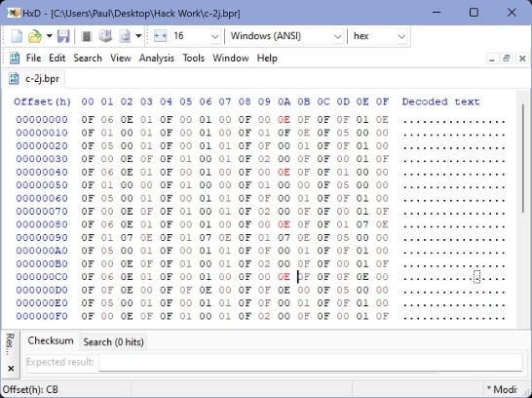Click the vertical scrollbar of hex view
The height and width of the screenshot is (398, 532).
pyautogui.click(x=523, y=208)
